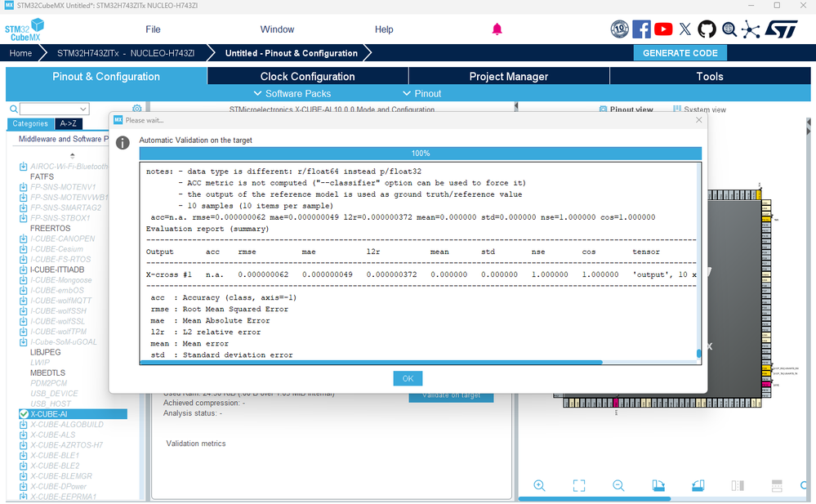Select the Pinout & Configuration tab
The width and height of the screenshot is (816, 504).
[x=106, y=76]
